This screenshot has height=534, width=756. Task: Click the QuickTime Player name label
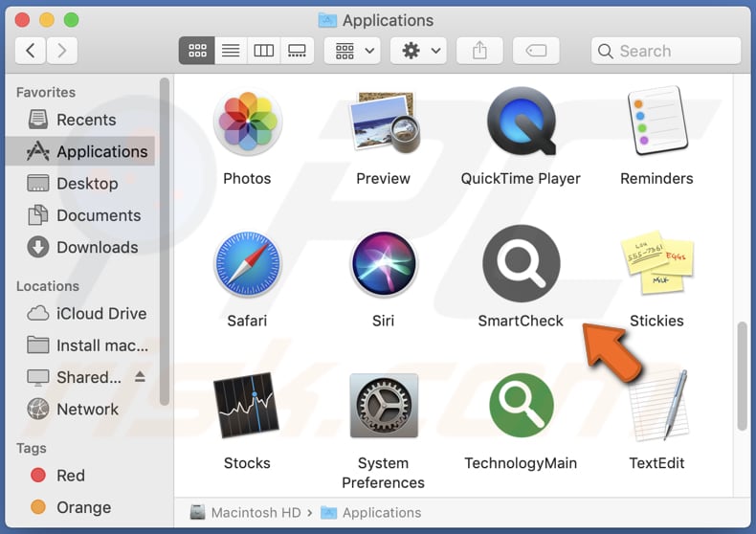(521, 178)
